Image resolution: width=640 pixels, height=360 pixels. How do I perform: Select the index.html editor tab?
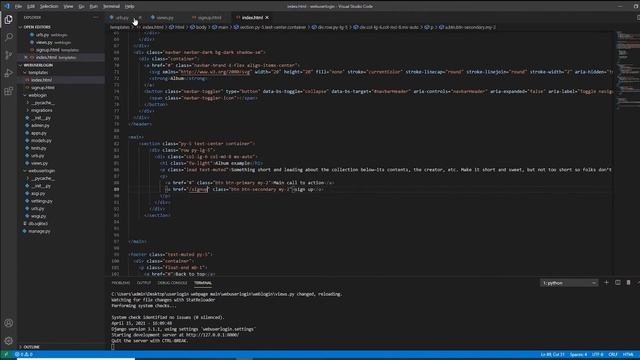[252, 18]
